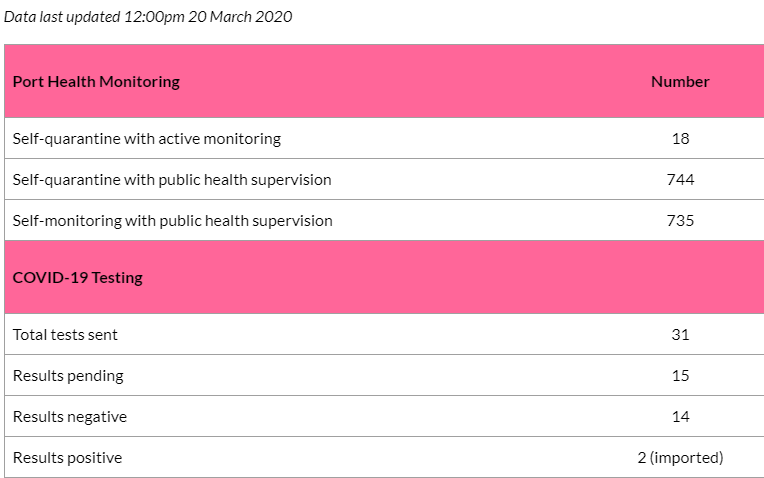Select Self-quarantine with public health supervision
764x478 pixels.
coord(172,180)
